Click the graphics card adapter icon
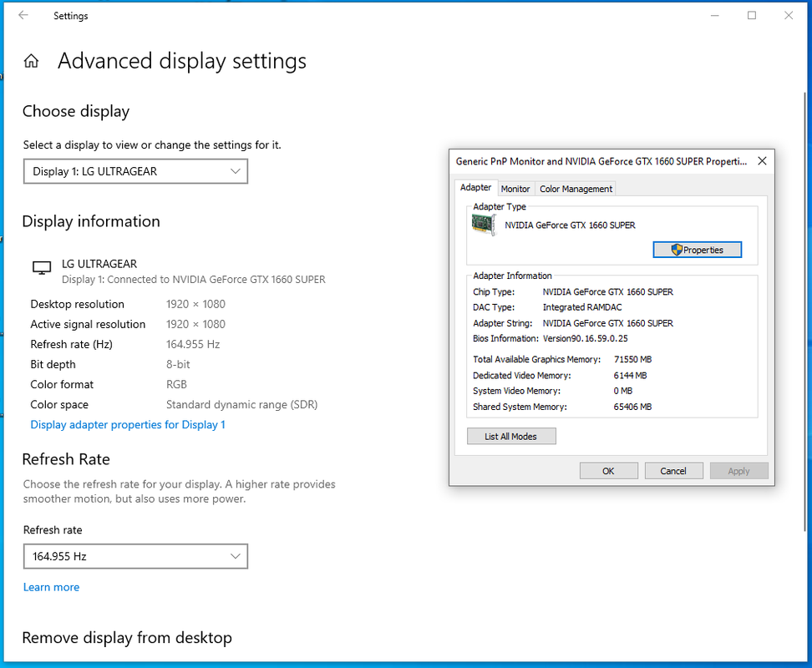Viewport: 812px width, 668px height. [485, 225]
